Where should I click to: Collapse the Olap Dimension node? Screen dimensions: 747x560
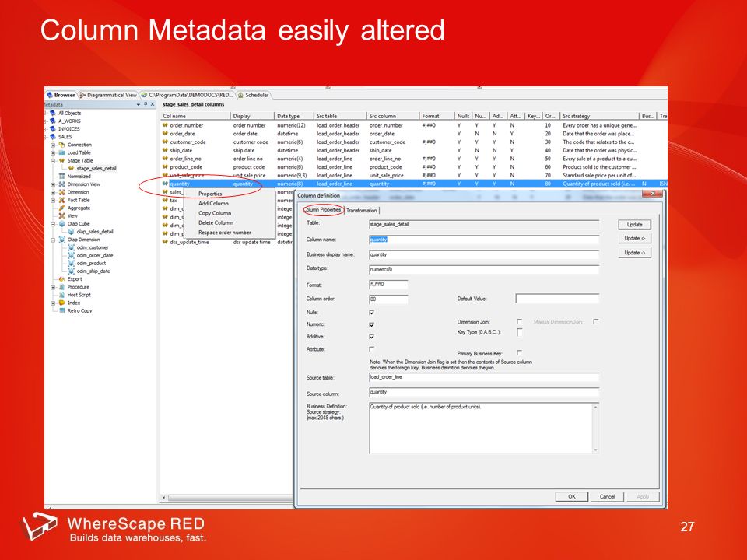53,240
